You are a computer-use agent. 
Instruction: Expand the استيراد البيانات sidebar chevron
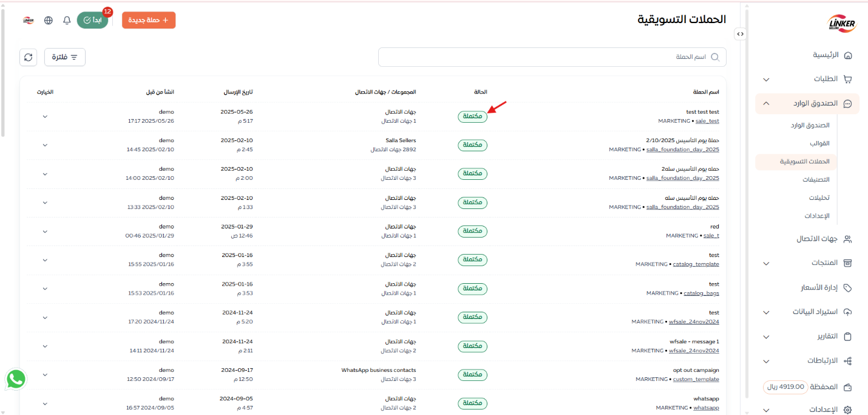click(766, 312)
